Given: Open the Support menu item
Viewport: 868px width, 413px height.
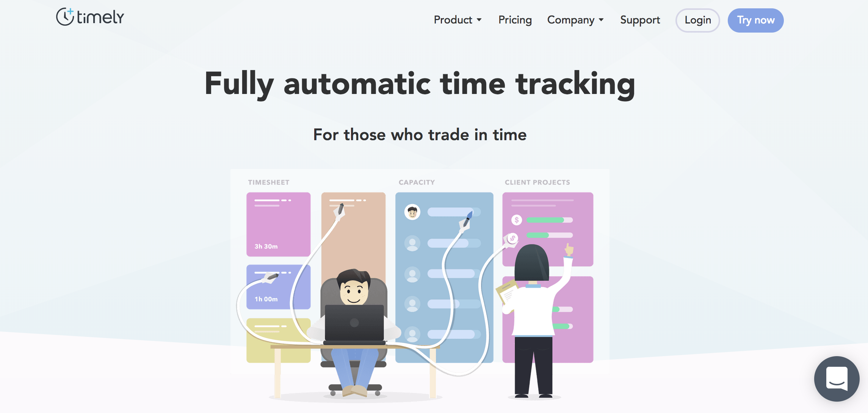Looking at the screenshot, I should 640,19.
